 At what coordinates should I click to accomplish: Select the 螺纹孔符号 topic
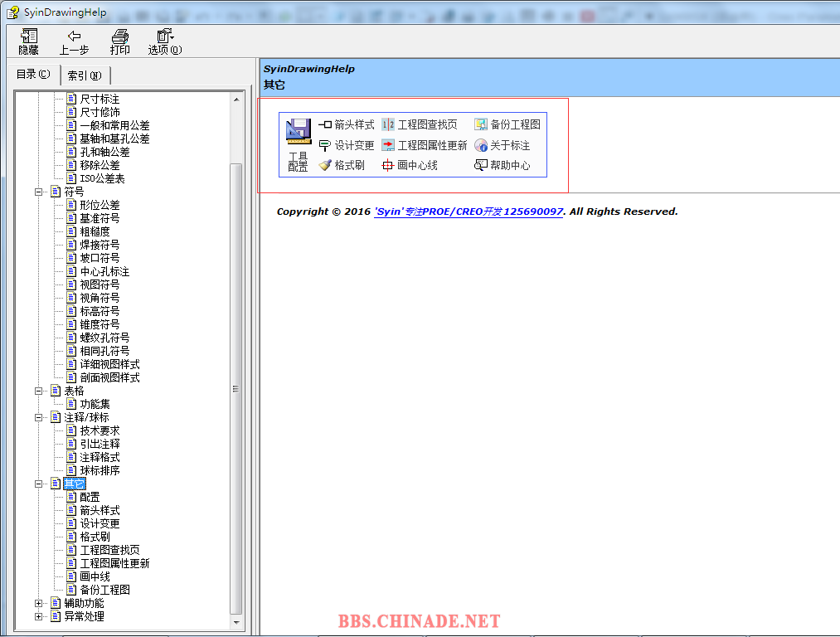(105, 338)
